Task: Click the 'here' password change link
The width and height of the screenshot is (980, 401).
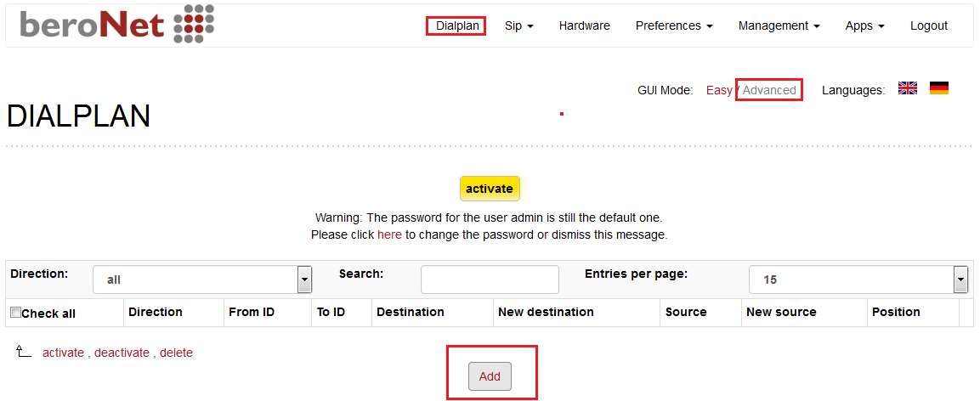Action: 389,235
